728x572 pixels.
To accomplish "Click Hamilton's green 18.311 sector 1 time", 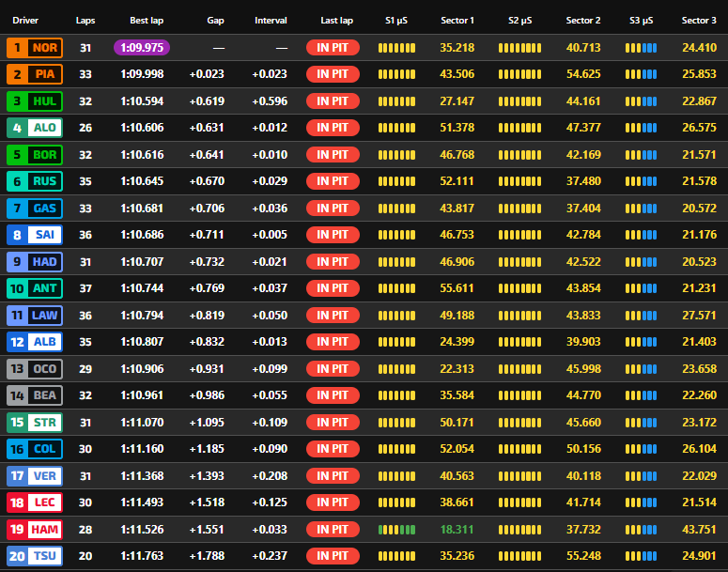I will [457, 530].
